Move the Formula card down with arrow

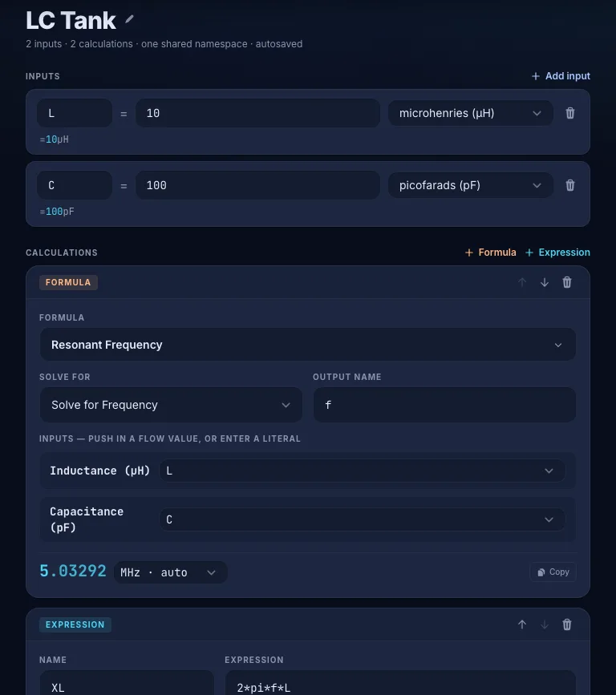(x=544, y=282)
